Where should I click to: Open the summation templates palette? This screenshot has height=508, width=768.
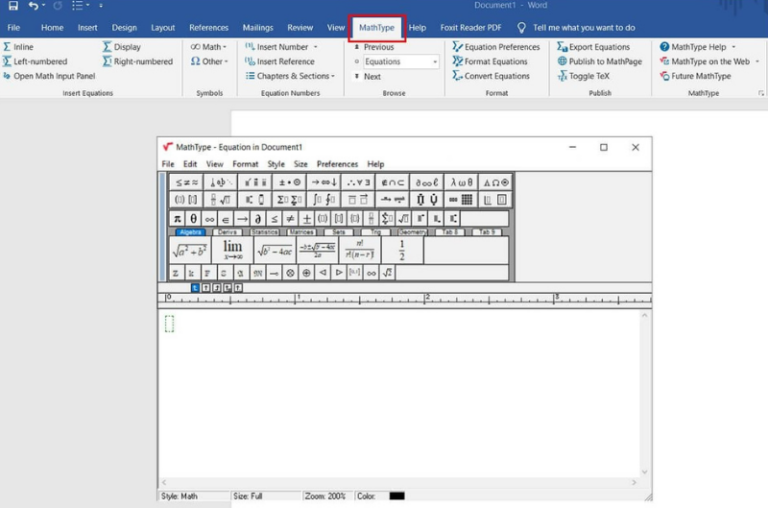coord(289,199)
